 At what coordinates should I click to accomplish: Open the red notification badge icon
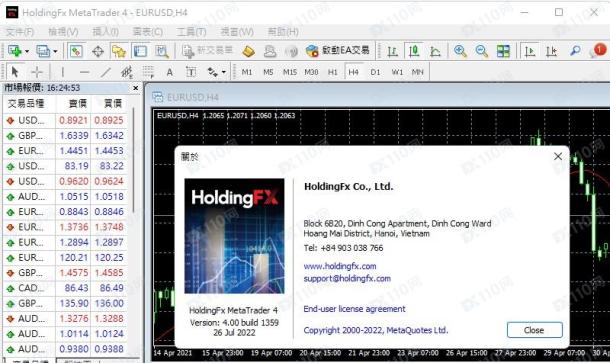[599, 51]
